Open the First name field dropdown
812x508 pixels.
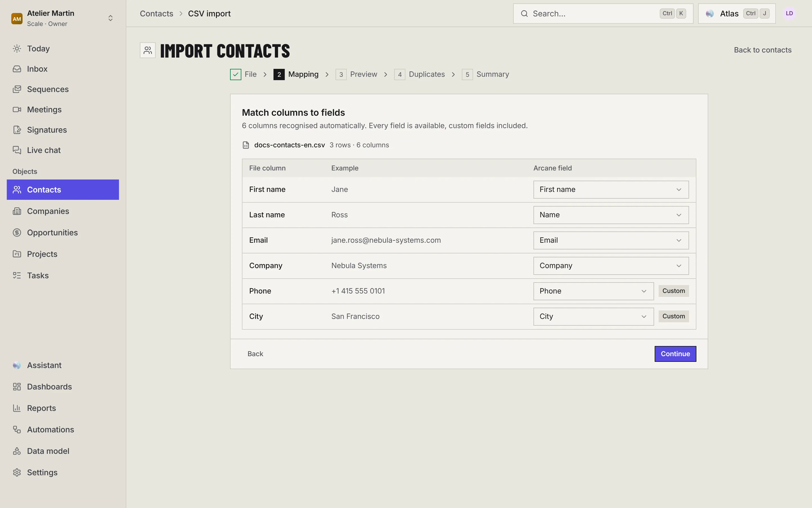611,189
